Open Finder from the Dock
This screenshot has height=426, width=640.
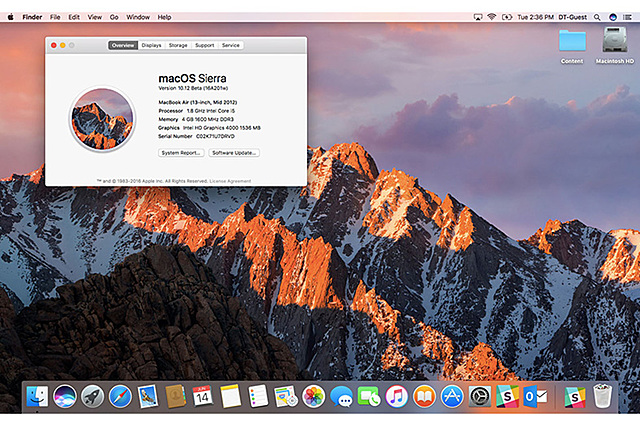[37, 396]
